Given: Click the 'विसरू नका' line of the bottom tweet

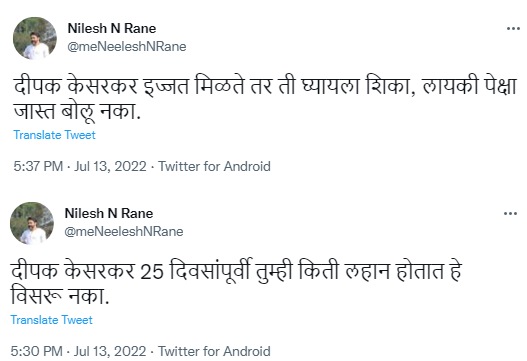Looking at the screenshot, I should point(60,296).
